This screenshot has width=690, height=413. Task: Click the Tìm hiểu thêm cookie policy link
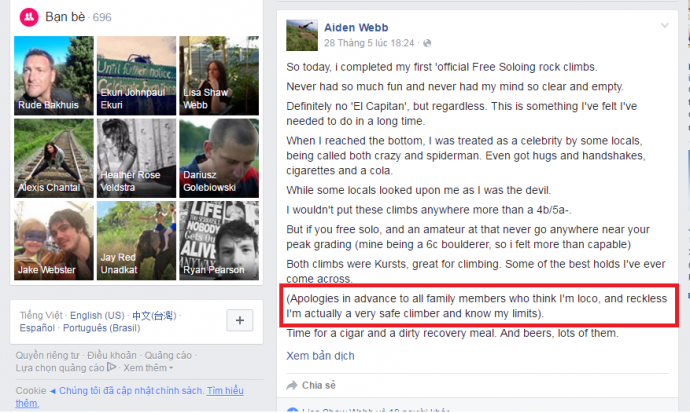coord(129,397)
